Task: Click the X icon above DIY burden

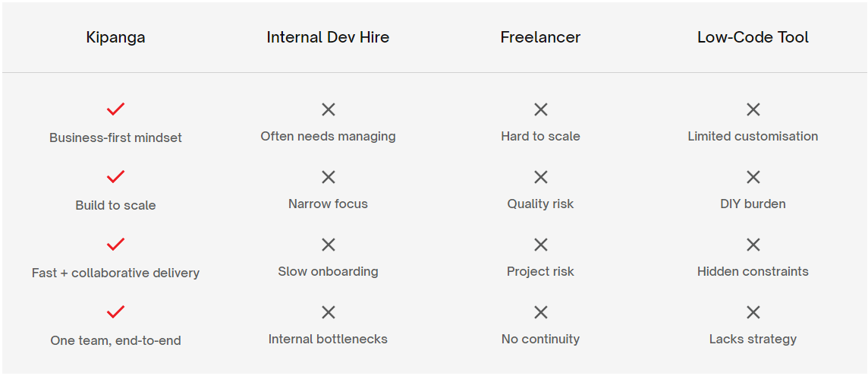Action: tap(753, 177)
